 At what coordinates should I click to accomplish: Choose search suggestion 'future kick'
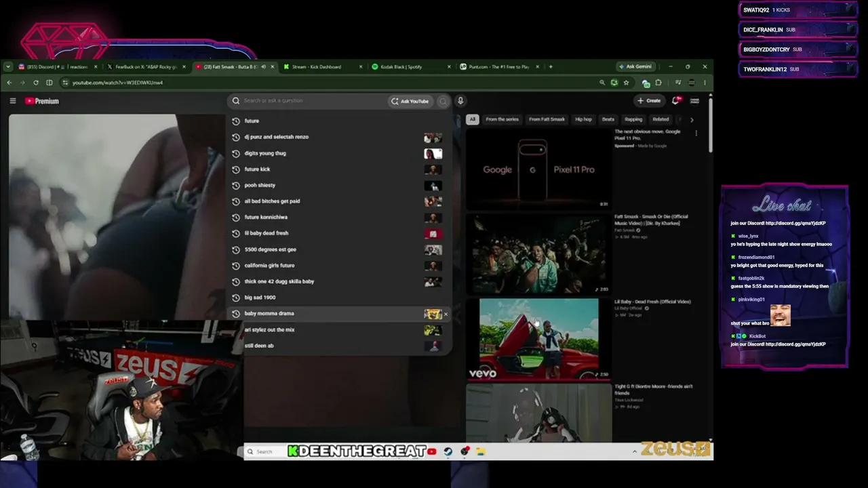[339, 169]
